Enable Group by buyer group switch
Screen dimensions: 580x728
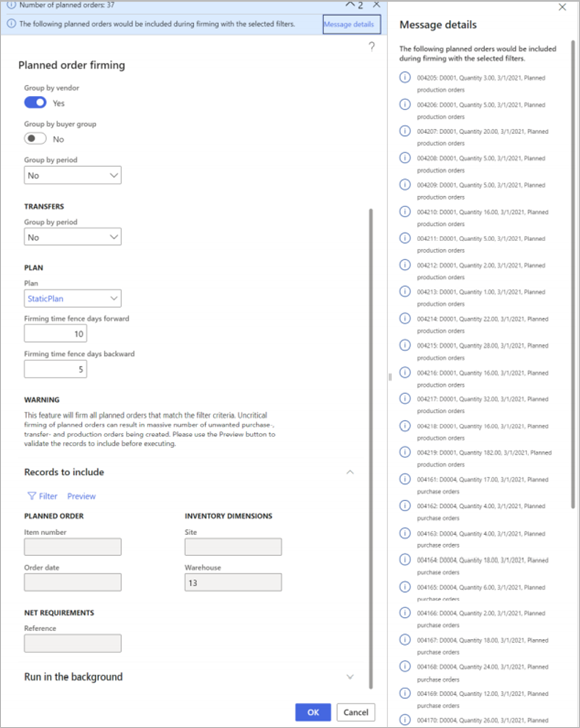click(35, 138)
